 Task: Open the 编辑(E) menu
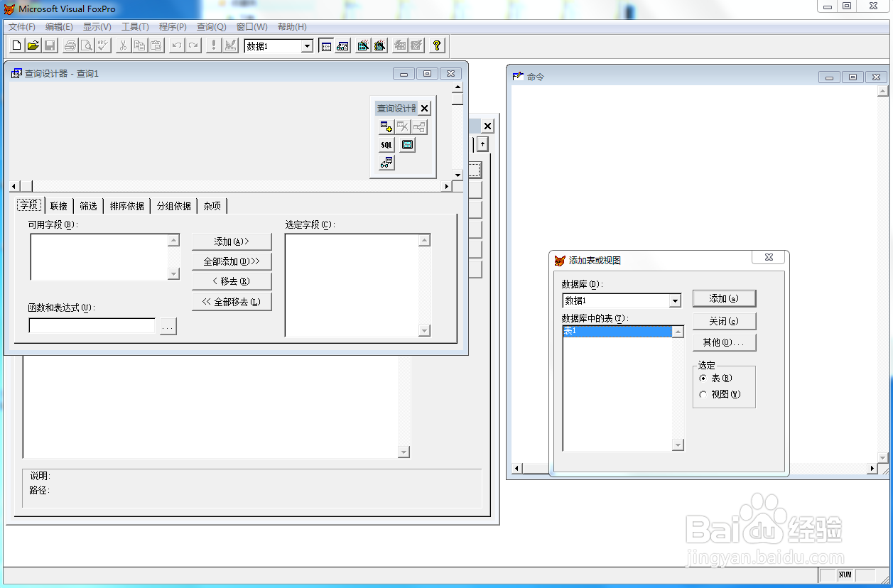[59, 27]
